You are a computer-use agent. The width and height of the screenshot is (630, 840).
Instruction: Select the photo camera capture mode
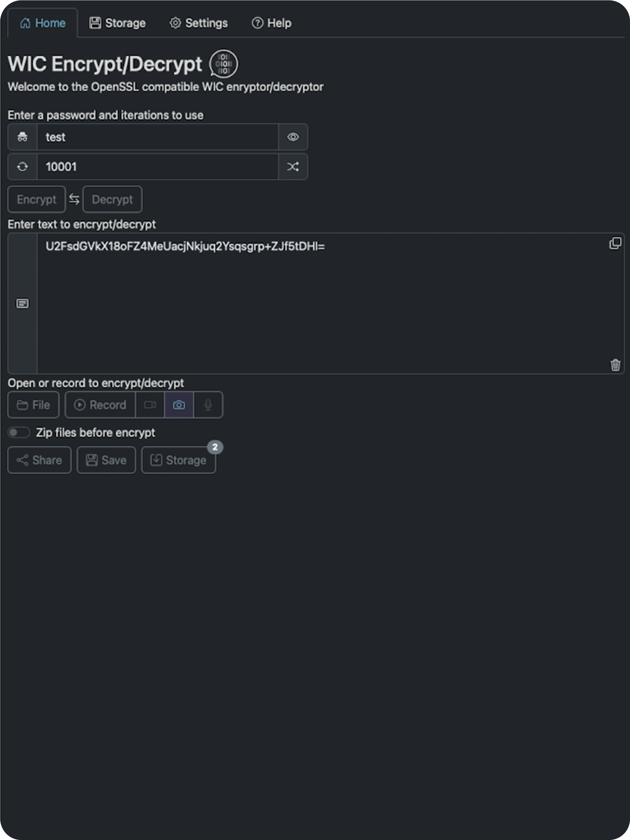[179, 405]
